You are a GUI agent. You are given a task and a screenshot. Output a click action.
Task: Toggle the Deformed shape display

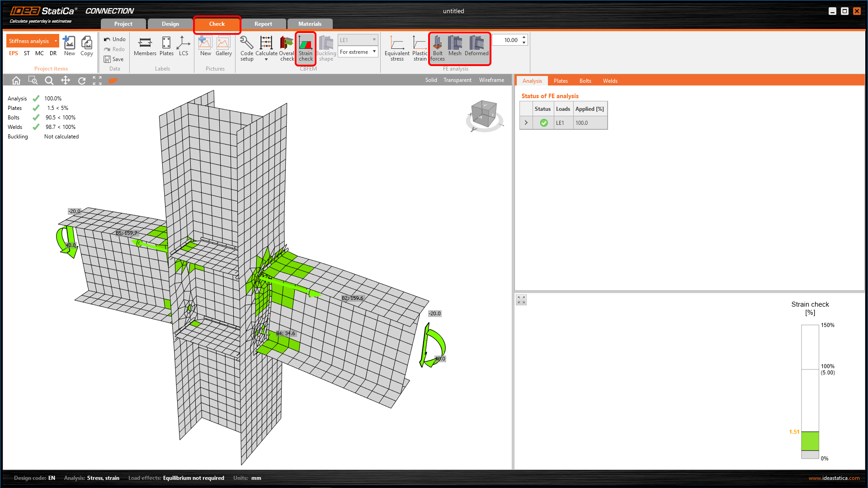coord(476,46)
